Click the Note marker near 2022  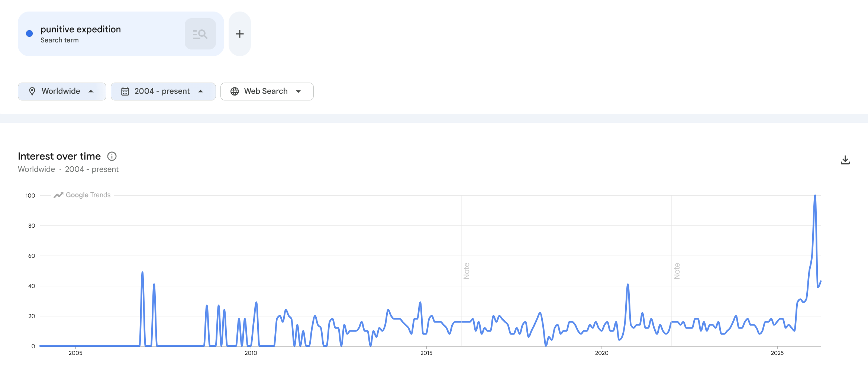click(x=677, y=271)
